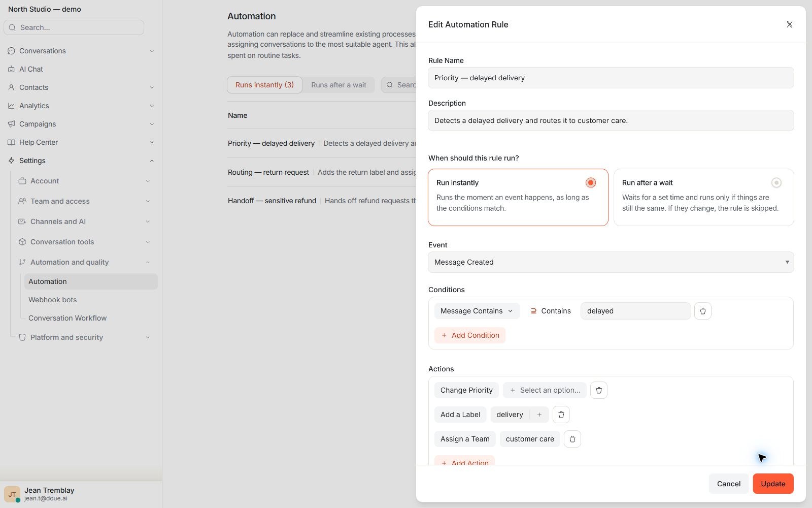Click Update to save the rule
This screenshot has width=812, height=508.
pyautogui.click(x=773, y=484)
